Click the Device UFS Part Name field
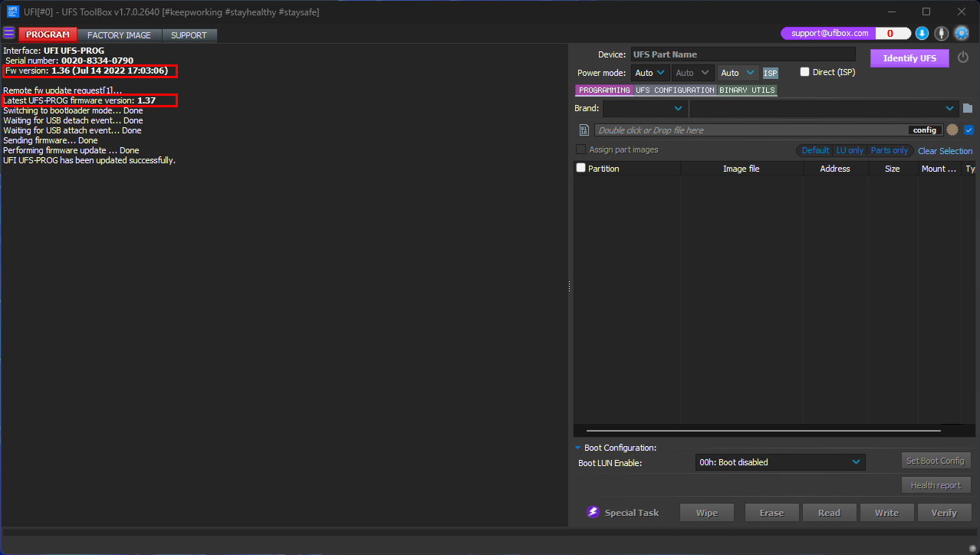Screen dimensions: 980x555 742,54
